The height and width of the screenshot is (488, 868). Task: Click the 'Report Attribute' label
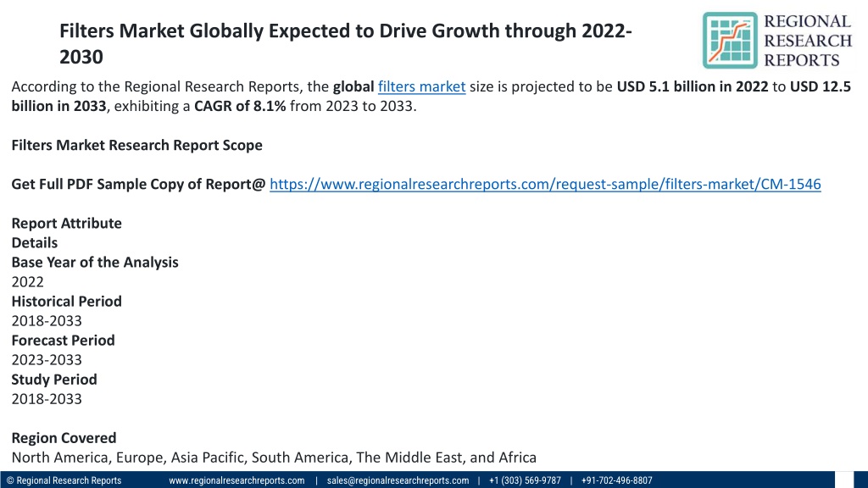(66, 223)
